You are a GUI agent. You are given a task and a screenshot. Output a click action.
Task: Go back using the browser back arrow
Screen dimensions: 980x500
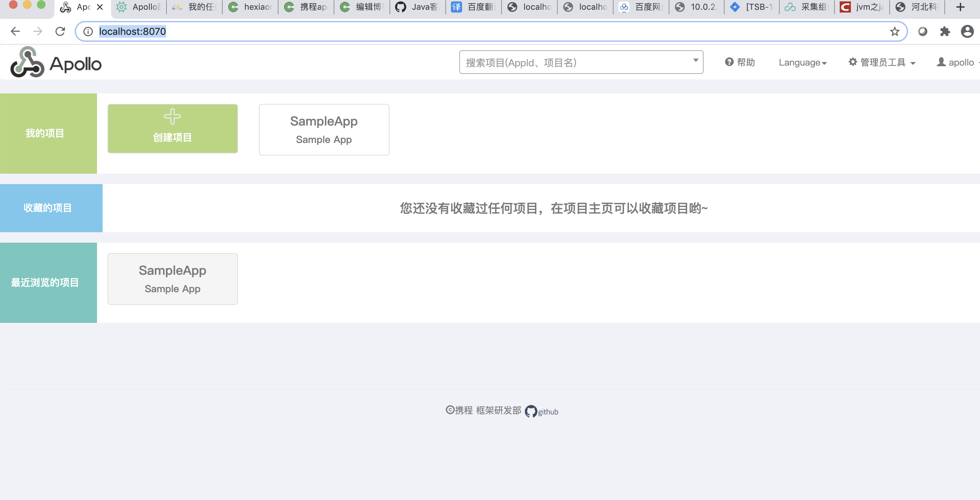click(x=15, y=31)
